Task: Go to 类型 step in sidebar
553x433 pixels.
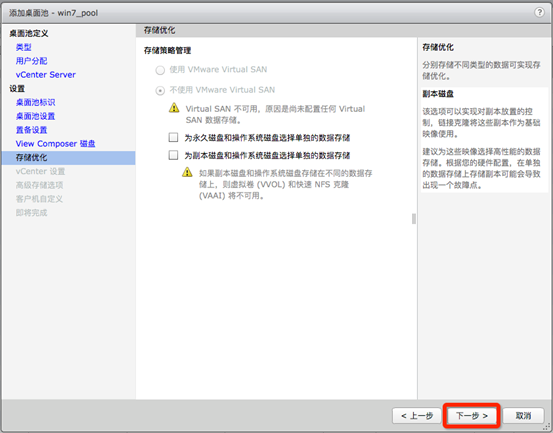Action: pyautogui.click(x=24, y=47)
